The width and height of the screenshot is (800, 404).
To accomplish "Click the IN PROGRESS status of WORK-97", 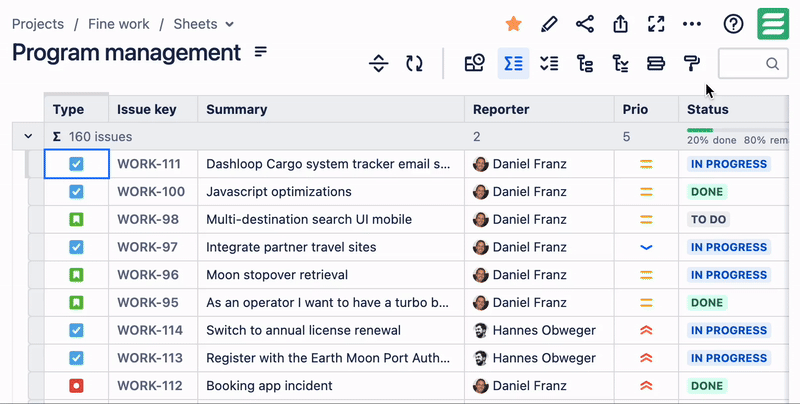I will 728,247.
